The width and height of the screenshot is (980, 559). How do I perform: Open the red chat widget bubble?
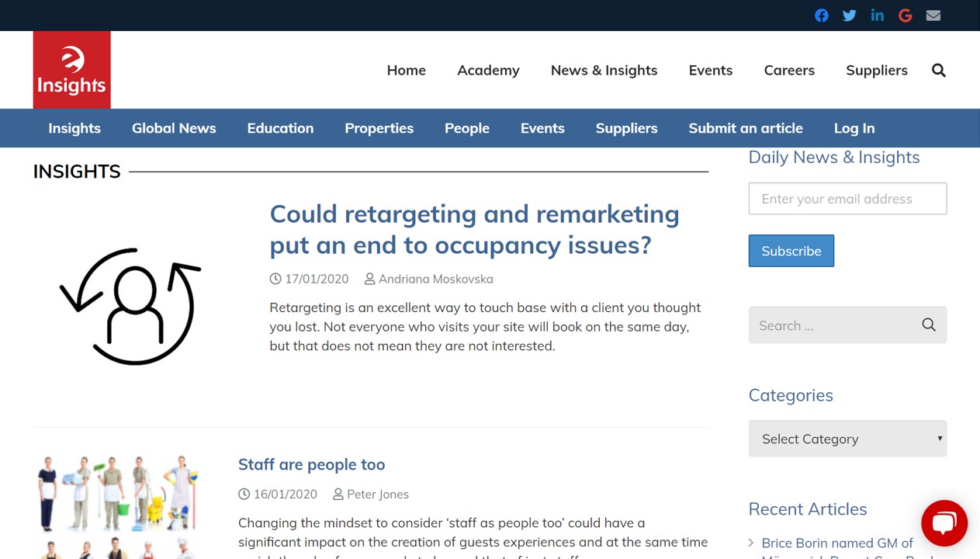pyautogui.click(x=944, y=523)
